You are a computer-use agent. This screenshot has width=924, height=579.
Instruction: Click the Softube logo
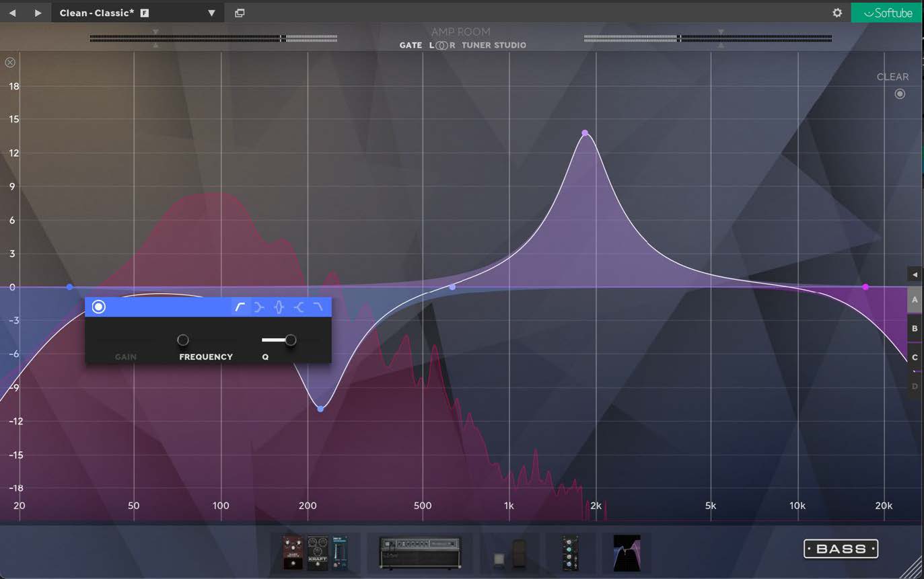(886, 12)
